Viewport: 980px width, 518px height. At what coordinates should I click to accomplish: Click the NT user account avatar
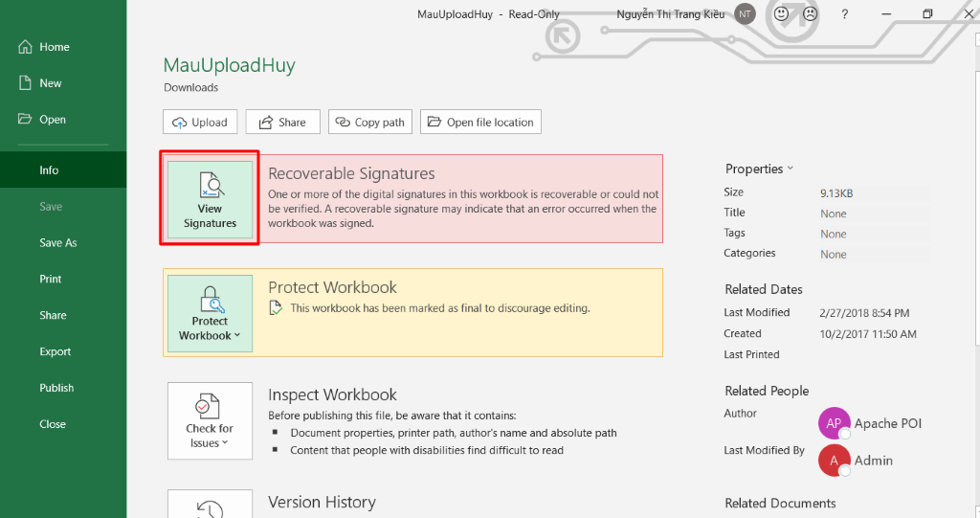coord(746,14)
